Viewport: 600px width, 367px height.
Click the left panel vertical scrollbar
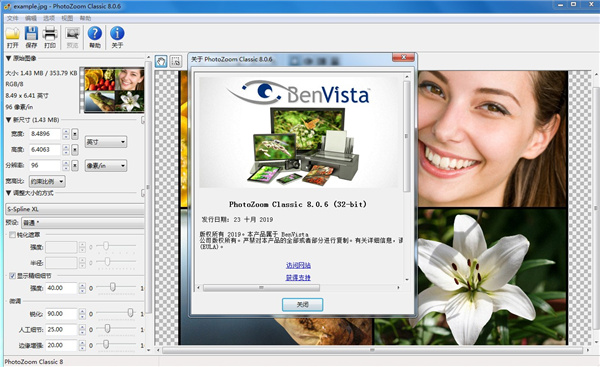(x=148, y=187)
